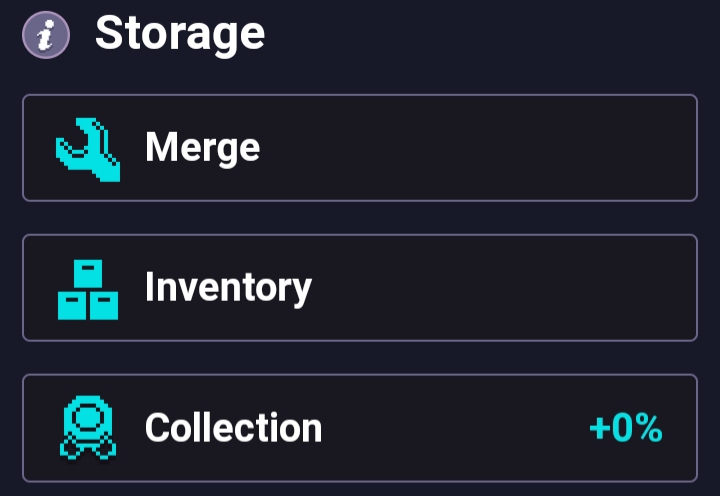Tap the Collection label text
This screenshot has height=496, width=720.
tap(233, 428)
